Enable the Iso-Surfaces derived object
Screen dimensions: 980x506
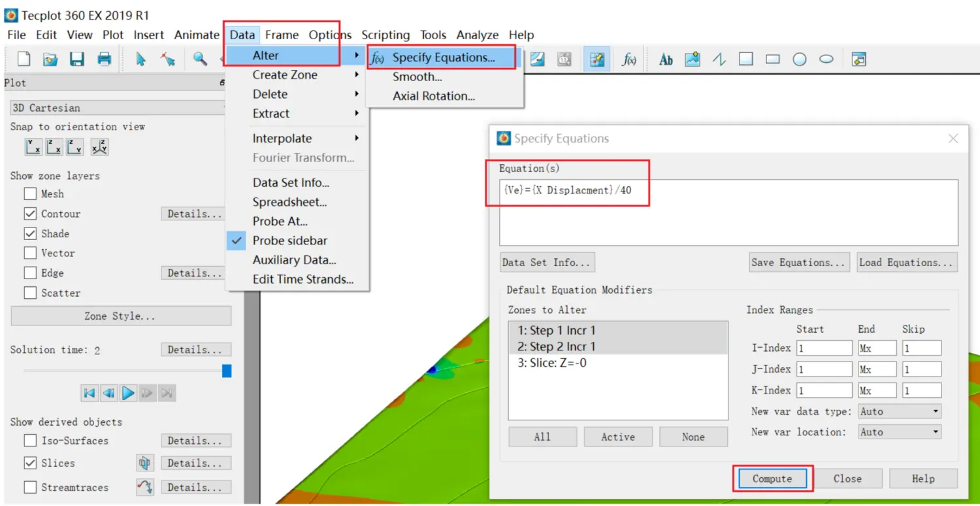(x=30, y=441)
